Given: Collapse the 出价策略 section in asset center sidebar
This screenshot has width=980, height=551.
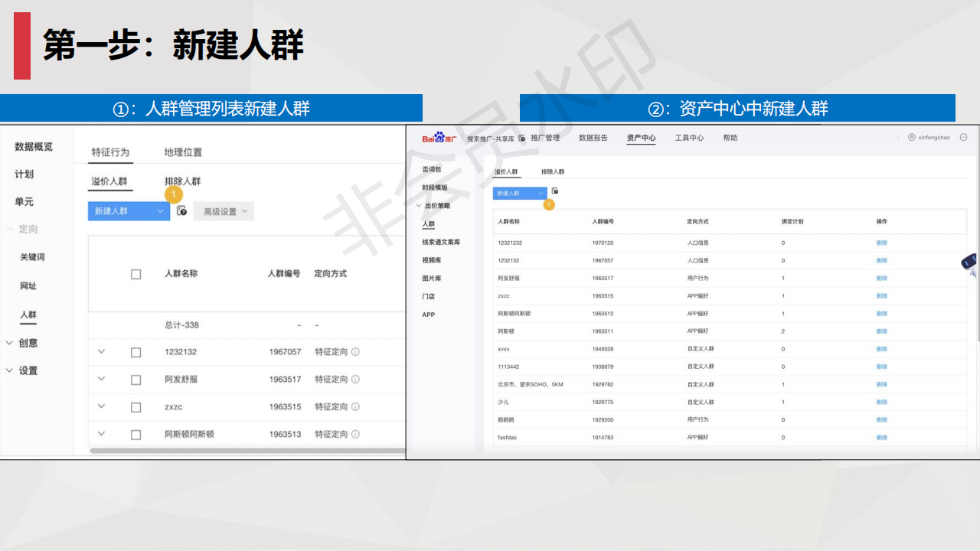Looking at the screenshot, I should coord(419,206).
